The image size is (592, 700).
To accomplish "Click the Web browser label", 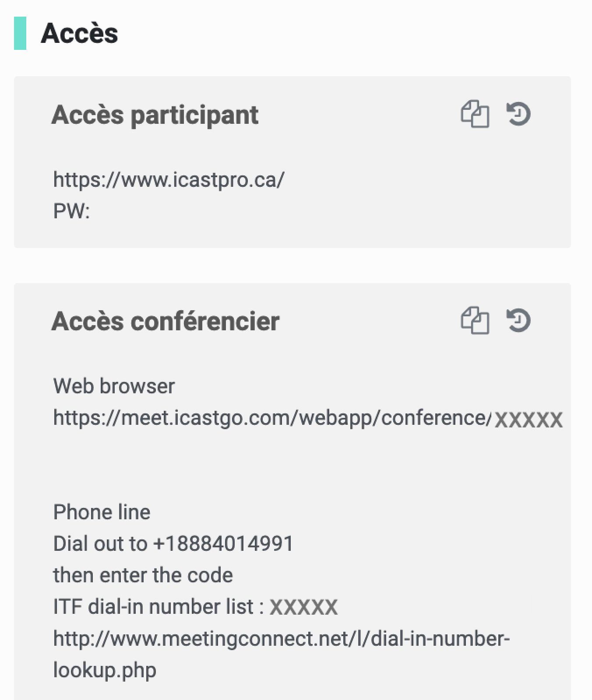I will tap(114, 386).
